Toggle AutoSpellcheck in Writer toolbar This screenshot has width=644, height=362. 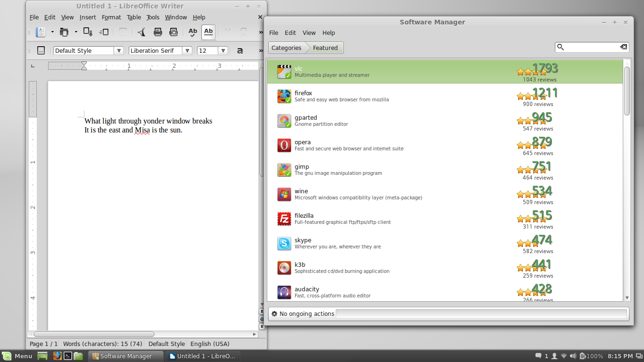pyautogui.click(x=208, y=32)
